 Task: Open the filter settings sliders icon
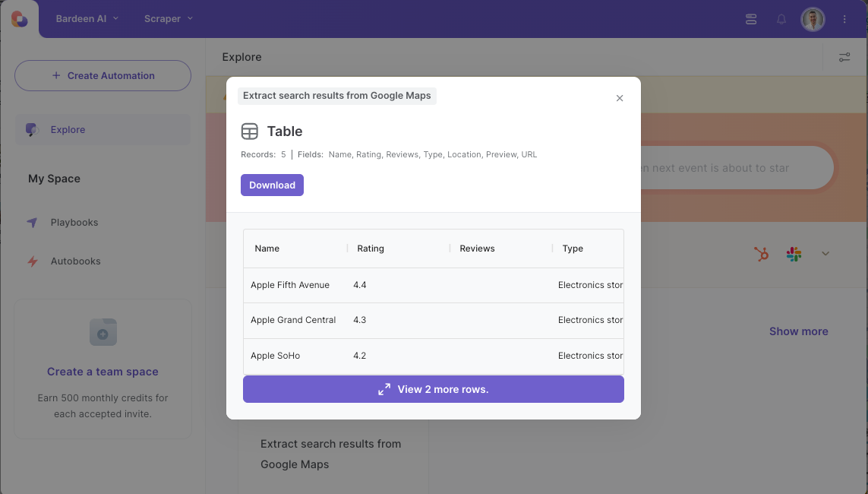coord(844,57)
